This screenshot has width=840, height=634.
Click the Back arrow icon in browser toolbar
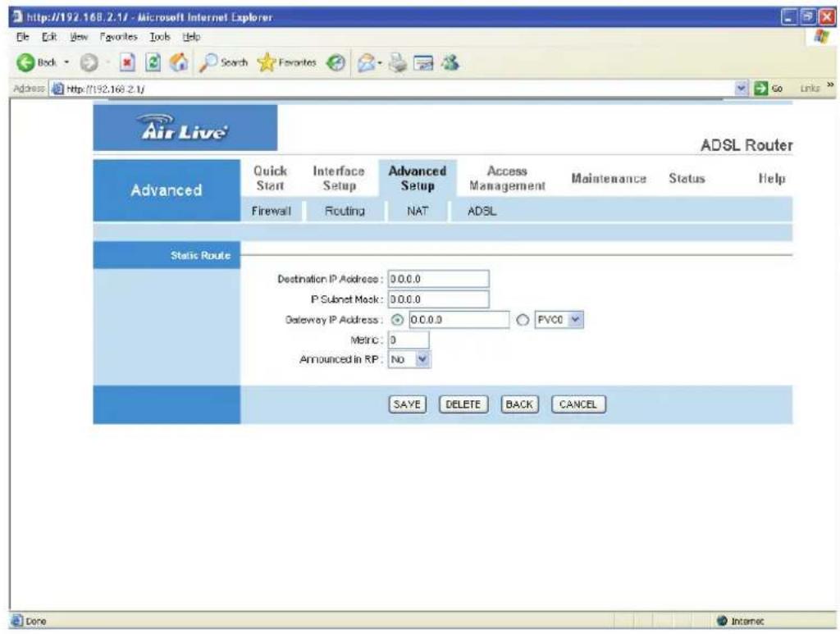(25, 62)
